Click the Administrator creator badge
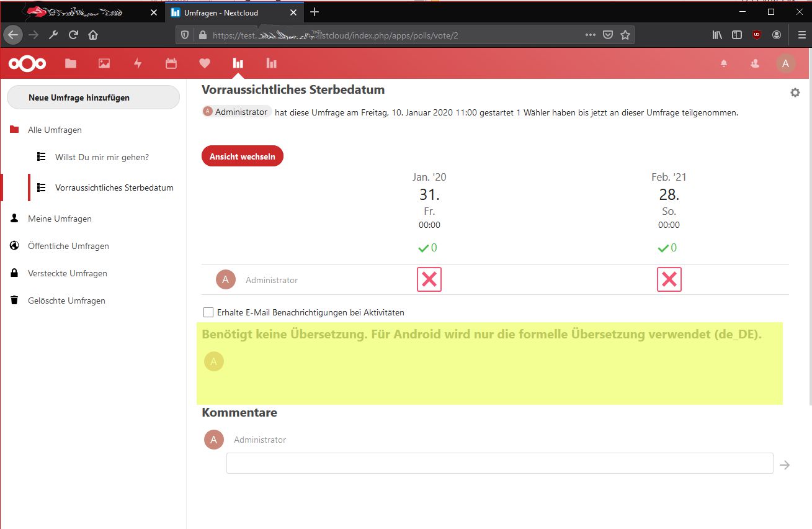Screen dimensions: 812x529 (236, 112)
